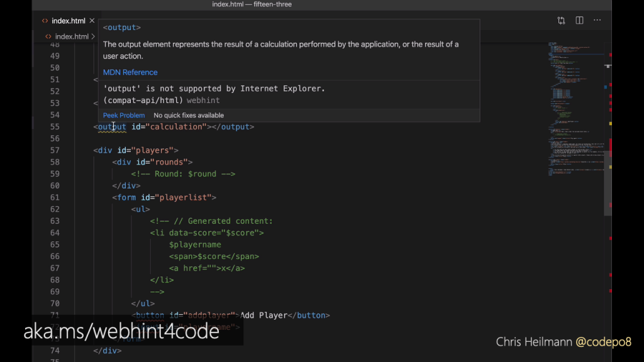Click the a href line on line 67
Viewport: 644px width, 362px height.
click(206, 268)
